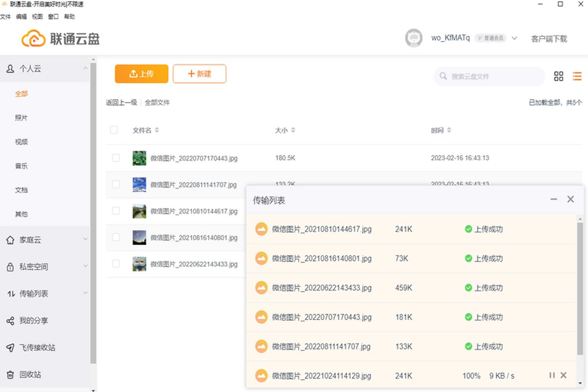Image resolution: width=588 pixels, height=392 pixels.
Task: Cancel the 20221024114129.jpg upload
Action: click(x=563, y=375)
